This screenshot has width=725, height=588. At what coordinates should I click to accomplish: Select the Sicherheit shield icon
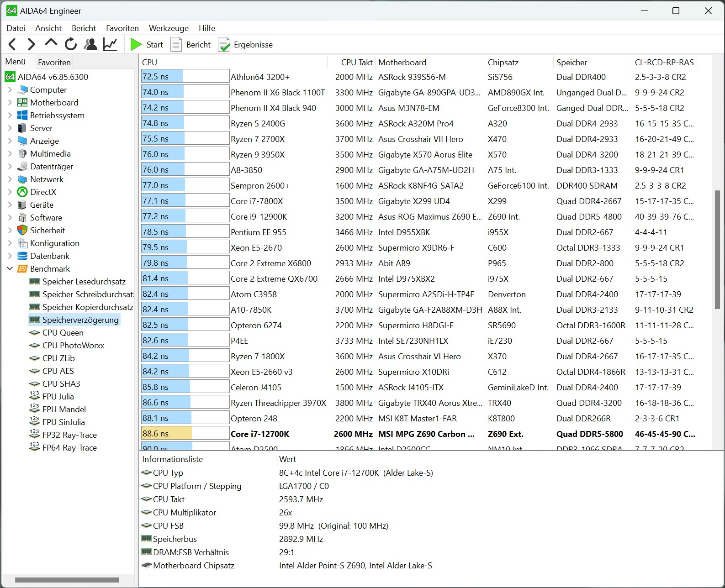22,231
